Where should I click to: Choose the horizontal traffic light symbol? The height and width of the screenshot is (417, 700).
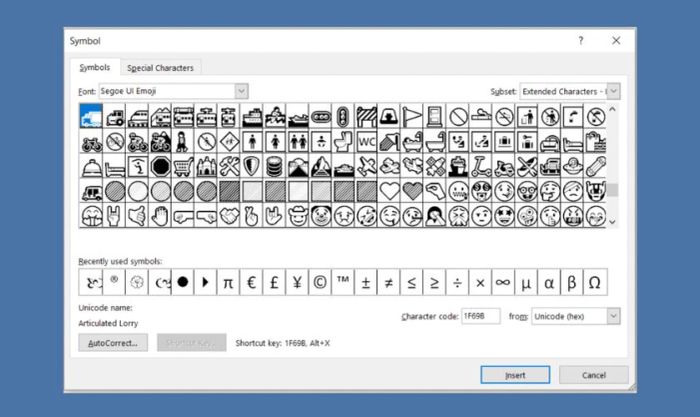320,116
